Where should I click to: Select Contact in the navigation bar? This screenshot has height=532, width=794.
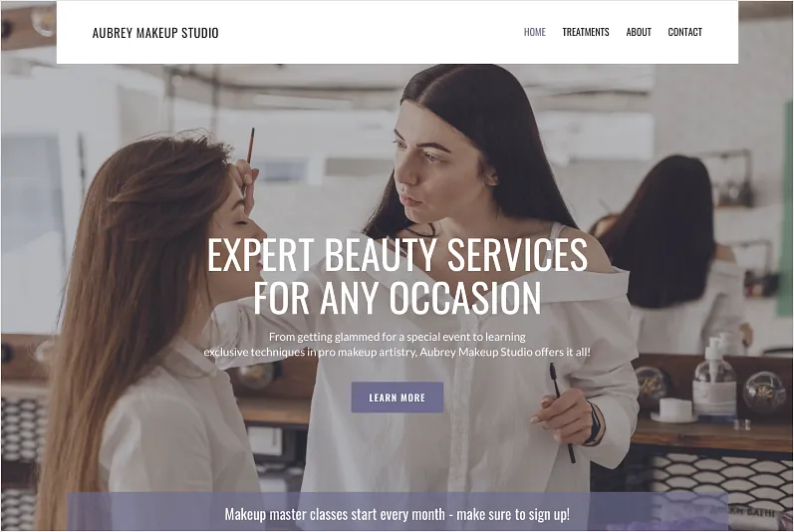click(x=684, y=32)
